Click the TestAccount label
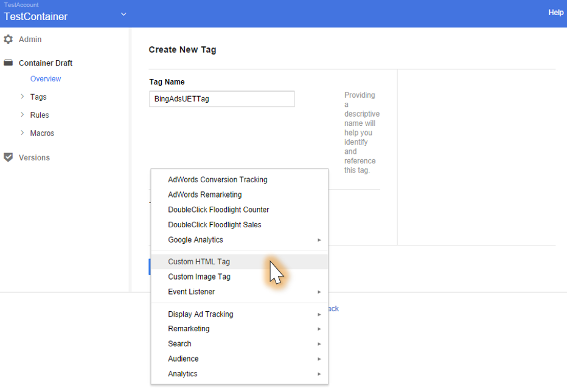567x392 pixels. coord(21,5)
